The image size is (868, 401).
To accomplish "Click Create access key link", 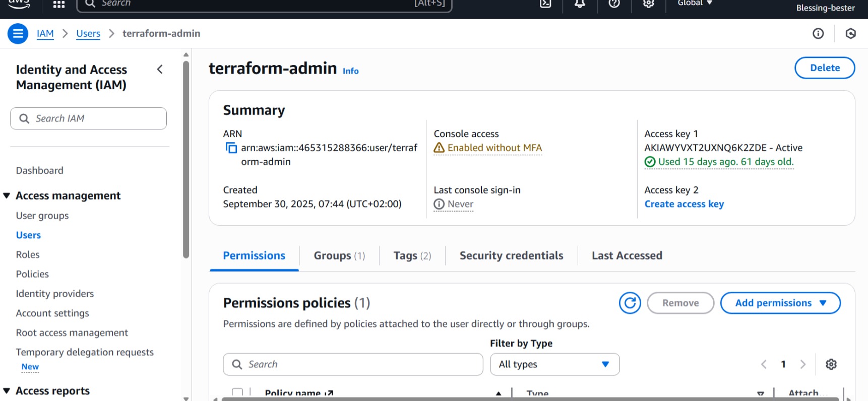I will (684, 204).
